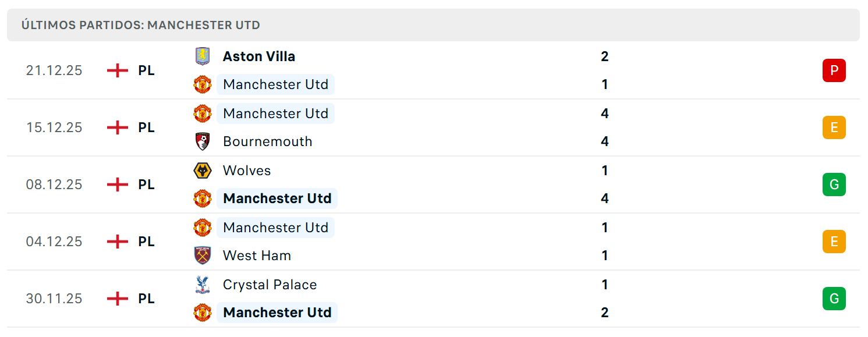Click the red P loss badge
Image resolution: width=868 pixels, height=337 pixels.
click(834, 70)
